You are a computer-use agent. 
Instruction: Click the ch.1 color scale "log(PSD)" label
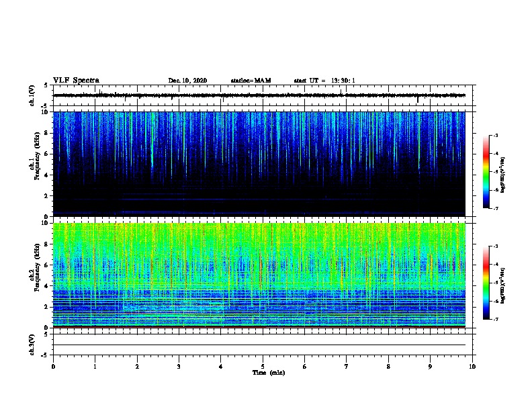click(503, 175)
